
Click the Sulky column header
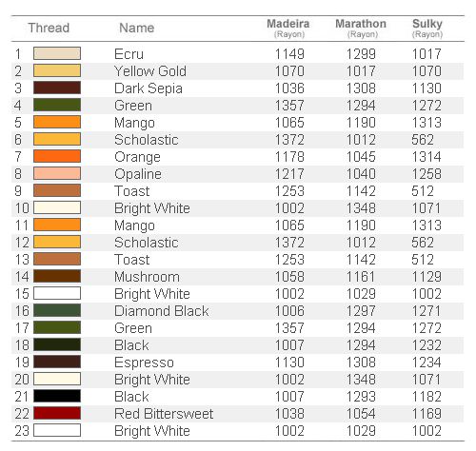(x=427, y=28)
